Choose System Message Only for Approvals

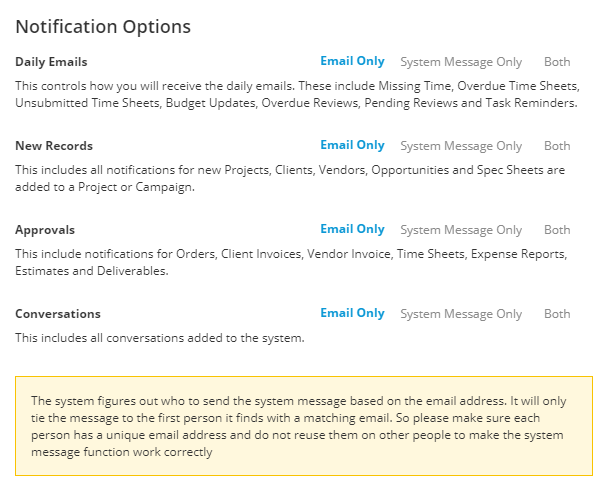[x=461, y=230]
